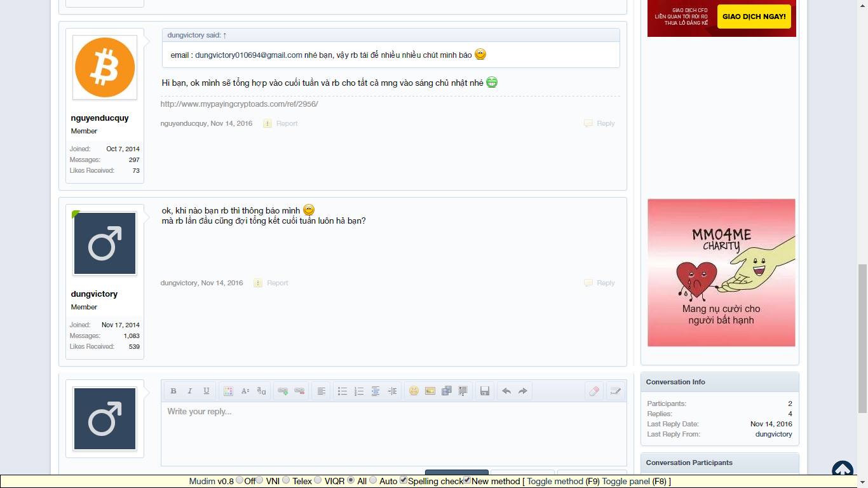This screenshot has width=868, height=488.
Task: Turn Mudim off with Off radio
Action: [240, 480]
